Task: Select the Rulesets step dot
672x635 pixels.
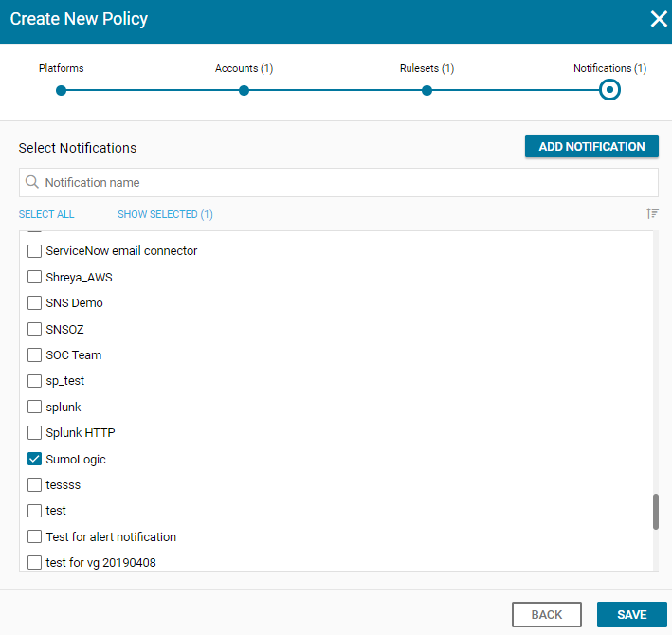Action: point(427,90)
